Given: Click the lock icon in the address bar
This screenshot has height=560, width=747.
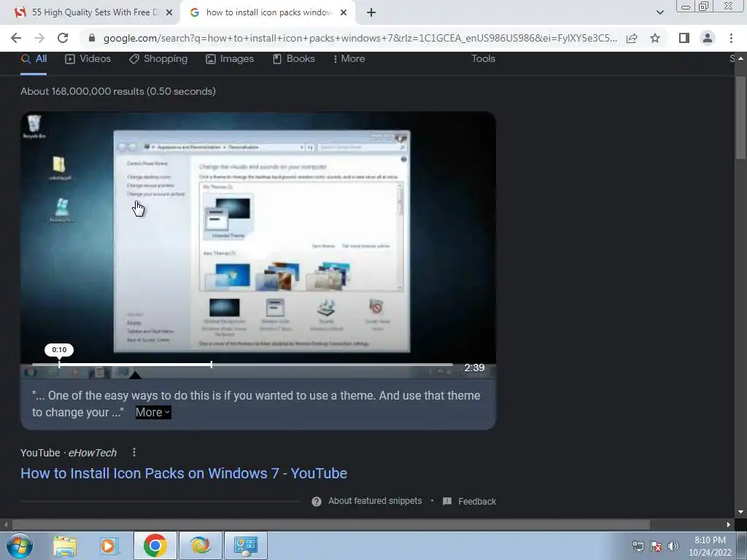Looking at the screenshot, I should pos(92,38).
